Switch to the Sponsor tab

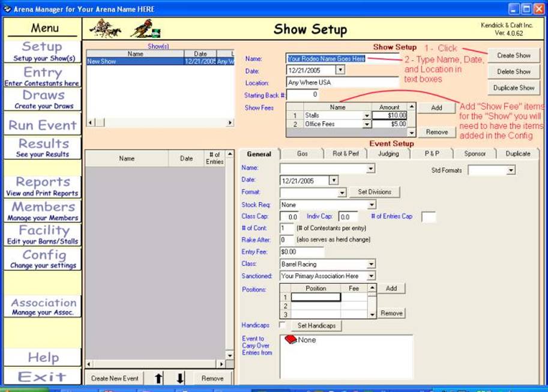pos(474,154)
